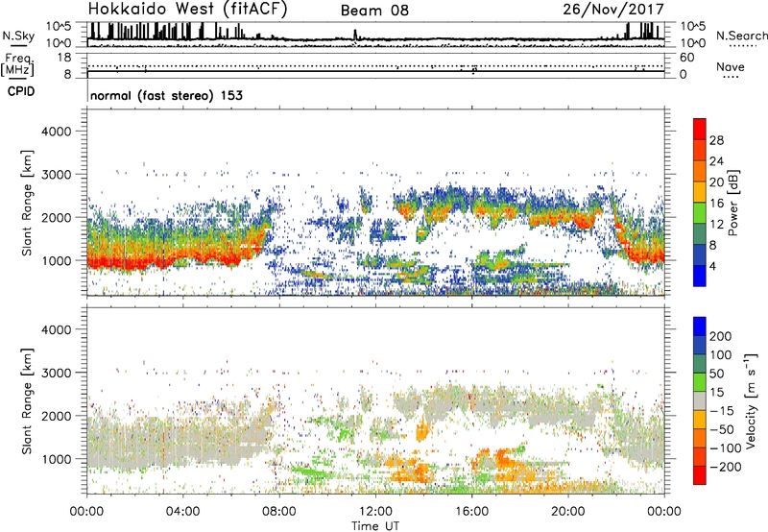Click the 'N.Sky' legend label

[x=18, y=36]
